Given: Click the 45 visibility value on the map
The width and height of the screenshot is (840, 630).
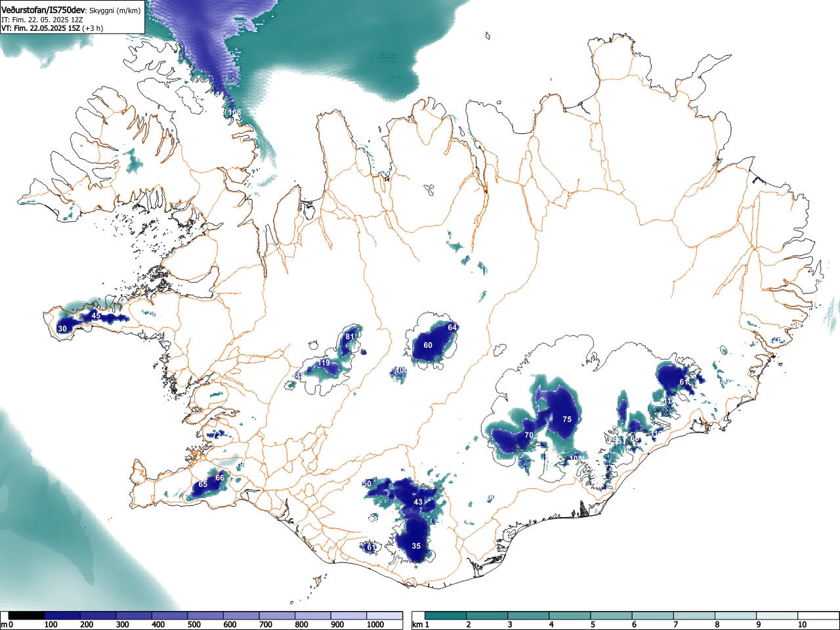Looking at the screenshot, I should pyautogui.click(x=96, y=316).
